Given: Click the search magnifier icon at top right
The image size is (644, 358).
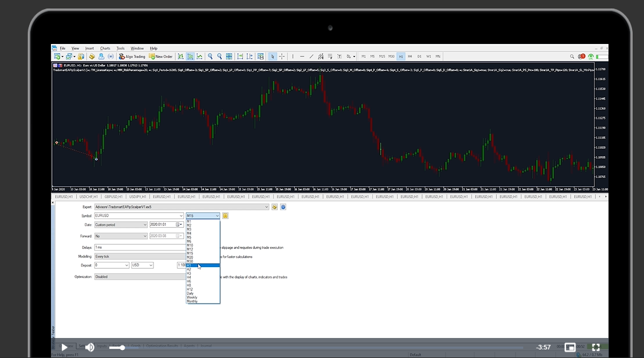Looking at the screenshot, I should point(572,57).
